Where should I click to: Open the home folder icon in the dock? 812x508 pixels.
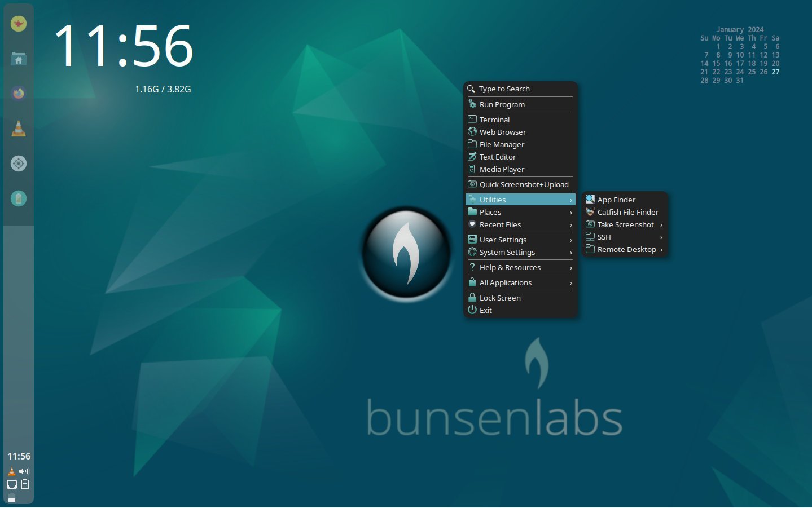(19, 59)
